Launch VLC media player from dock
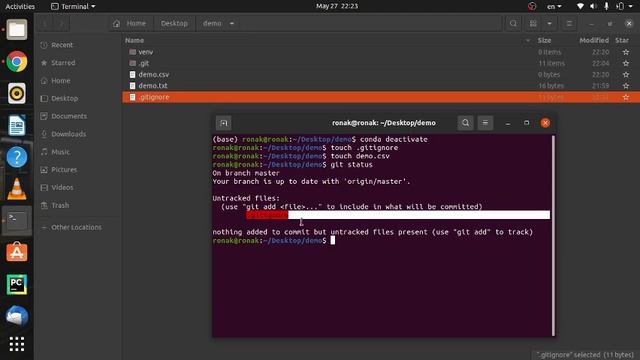 [x=17, y=189]
